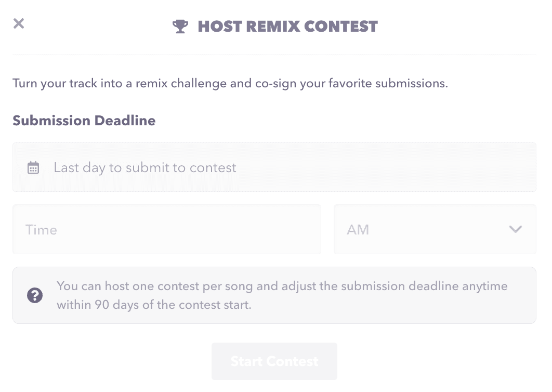This screenshot has width=552, height=392.
Task: Click the question mark help icon
Action: tap(35, 296)
